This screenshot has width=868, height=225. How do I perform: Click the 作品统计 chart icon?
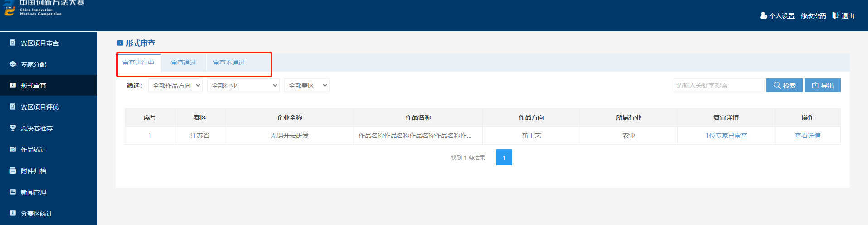pos(13,149)
